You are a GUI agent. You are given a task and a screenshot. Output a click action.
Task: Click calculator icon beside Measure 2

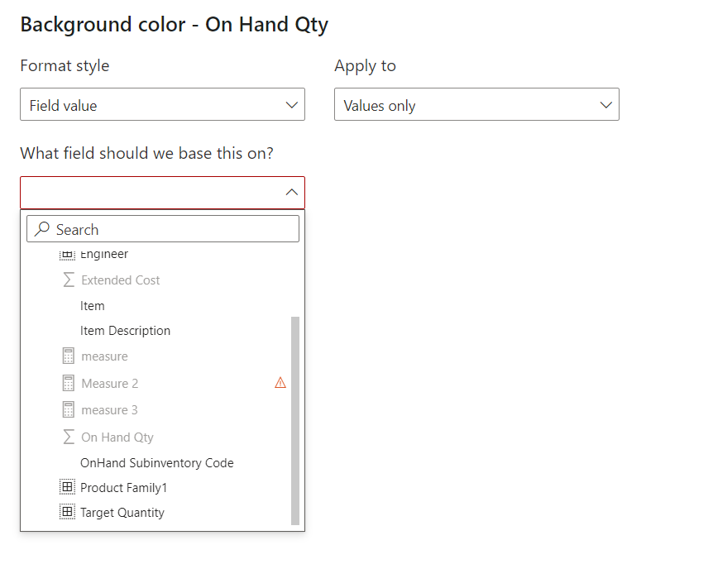pyautogui.click(x=68, y=384)
